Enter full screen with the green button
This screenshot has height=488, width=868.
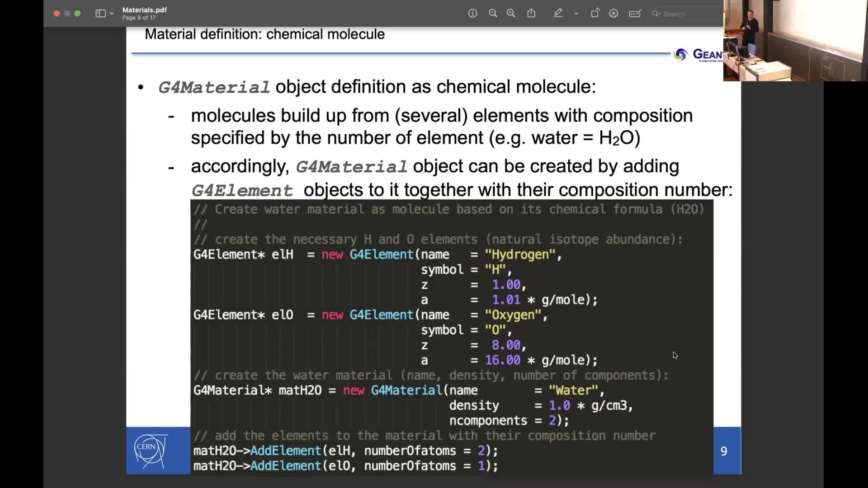[x=77, y=14]
